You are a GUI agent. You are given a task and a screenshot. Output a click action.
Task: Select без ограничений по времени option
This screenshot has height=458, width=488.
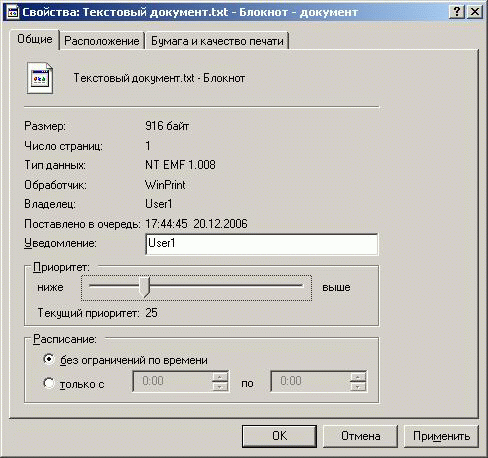125,360
